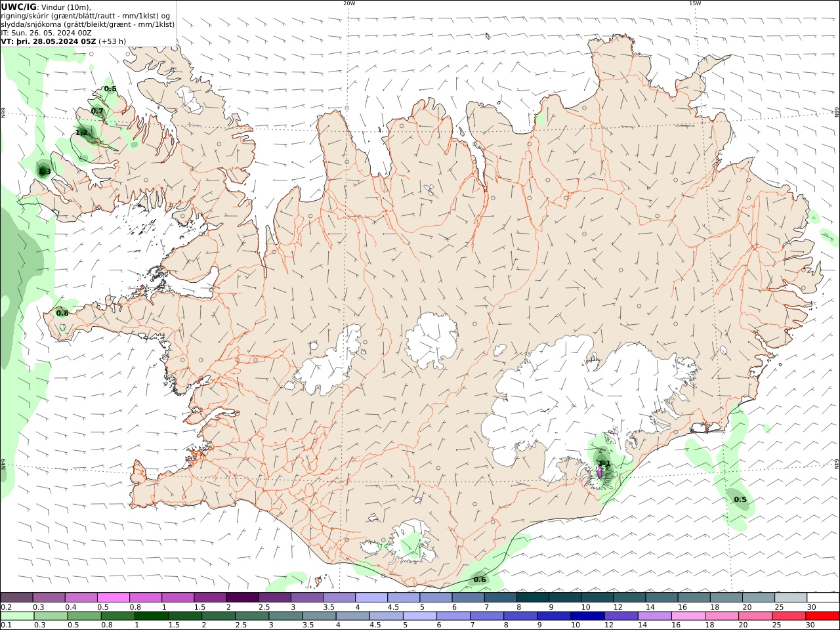The width and height of the screenshot is (840, 630).
Task: Click the 'slydda/snjókoma' legend description line
Action: [x=88, y=24]
